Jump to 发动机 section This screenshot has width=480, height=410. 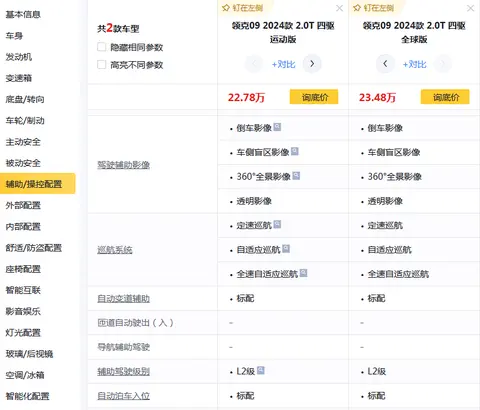(x=19, y=57)
